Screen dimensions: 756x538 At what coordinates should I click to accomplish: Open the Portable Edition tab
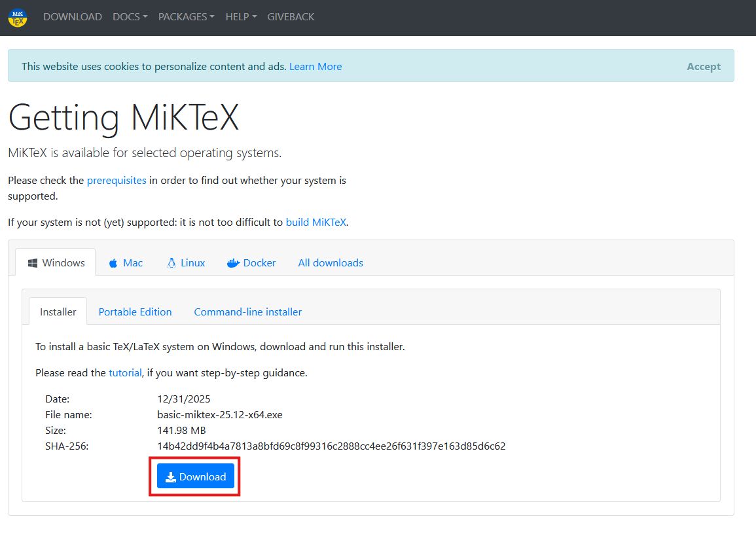point(135,312)
